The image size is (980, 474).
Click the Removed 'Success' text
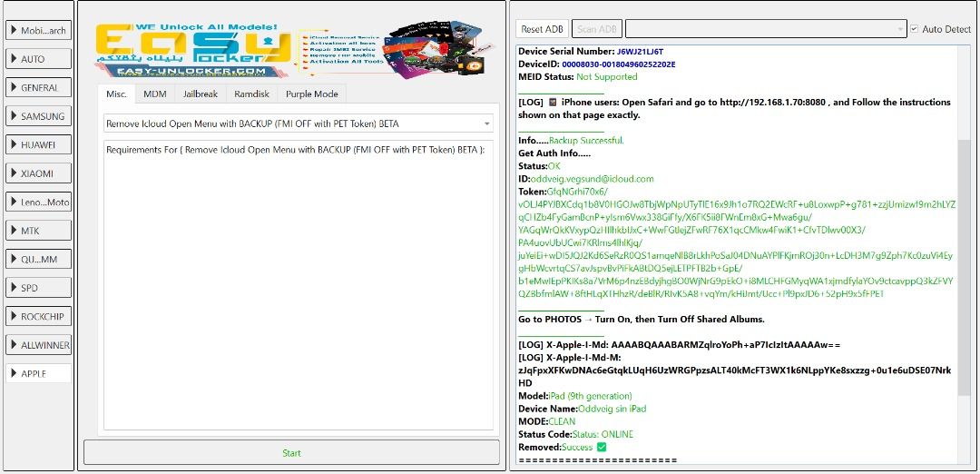(577, 447)
